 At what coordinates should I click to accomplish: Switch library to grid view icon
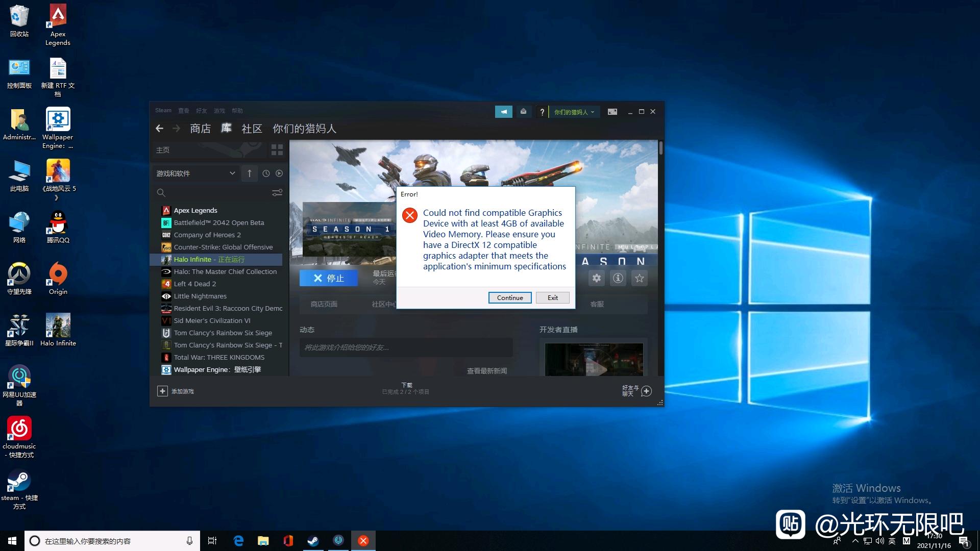[277, 150]
